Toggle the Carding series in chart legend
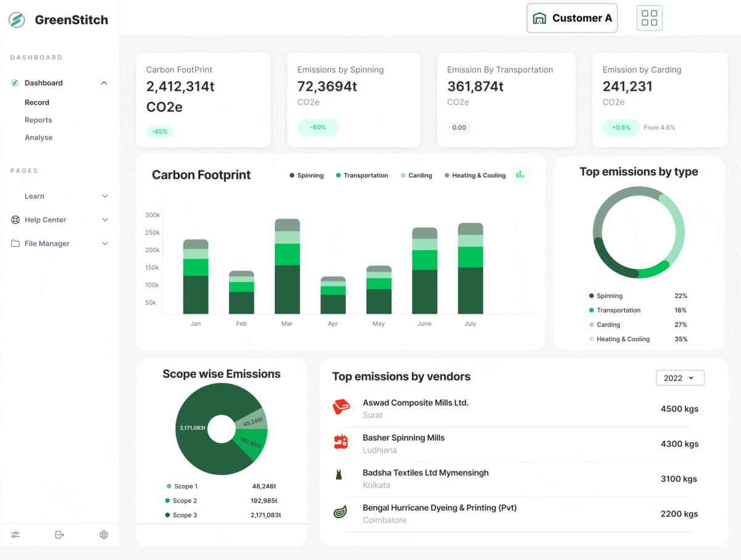 [x=416, y=175]
